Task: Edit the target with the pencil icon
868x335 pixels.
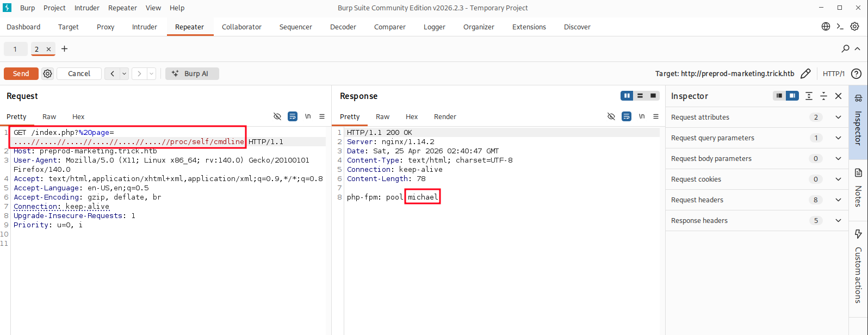Action: (x=805, y=73)
